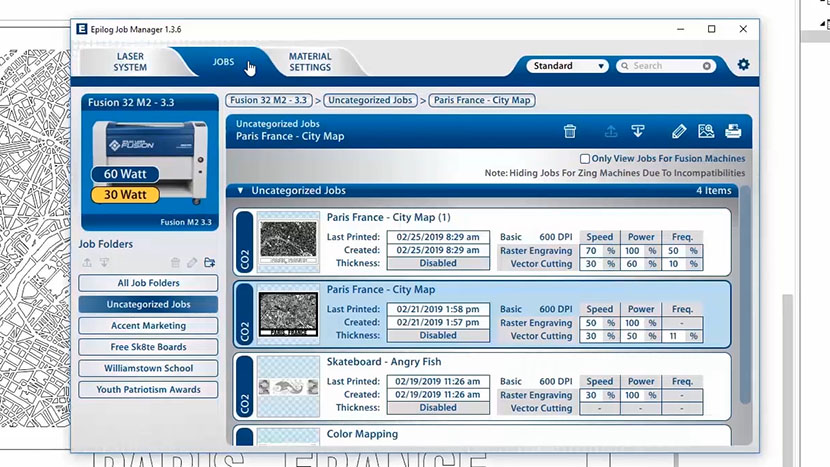The image size is (830, 467).
Task: Open job preview image magnifier icon
Action: tap(706, 131)
